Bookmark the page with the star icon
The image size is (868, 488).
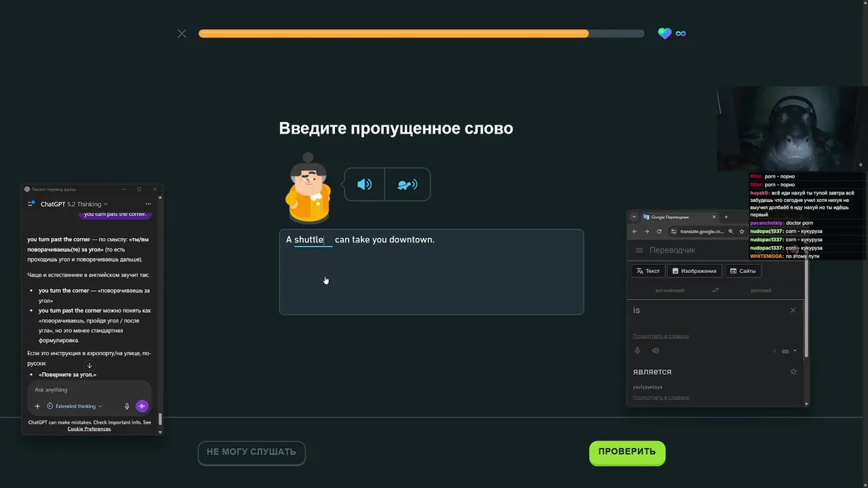[x=742, y=231]
